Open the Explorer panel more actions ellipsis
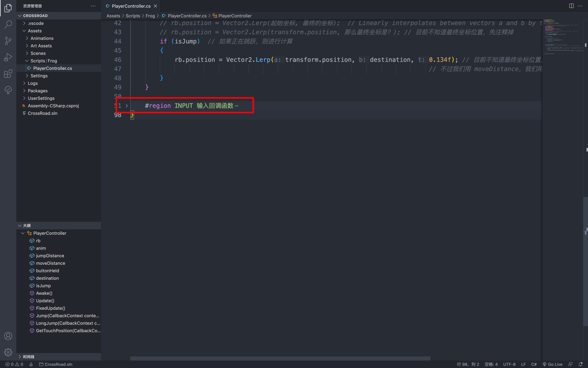 pyautogui.click(x=93, y=6)
